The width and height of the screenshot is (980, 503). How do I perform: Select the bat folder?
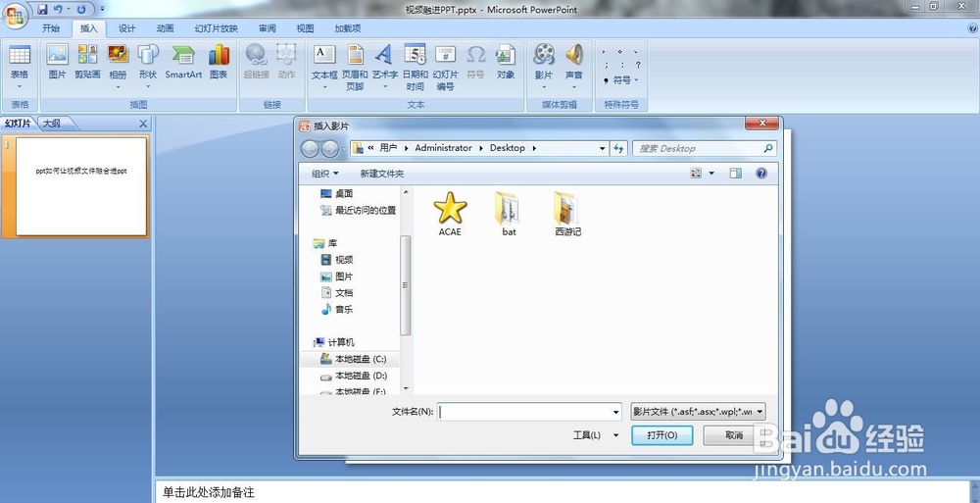pyautogui.click(x=509, y=214)
